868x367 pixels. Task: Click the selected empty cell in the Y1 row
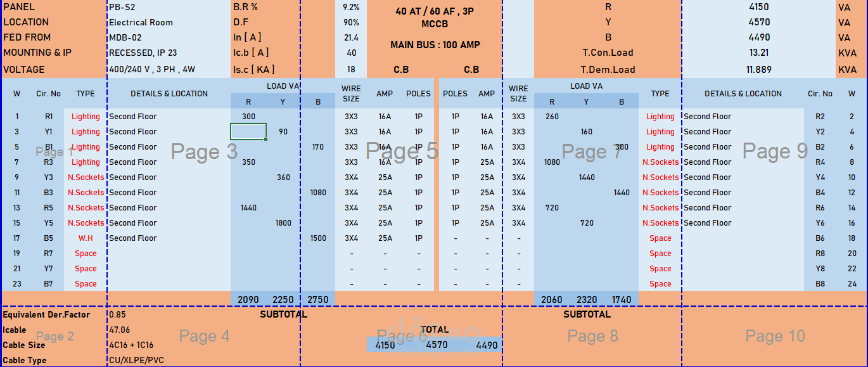click(248, 131)
